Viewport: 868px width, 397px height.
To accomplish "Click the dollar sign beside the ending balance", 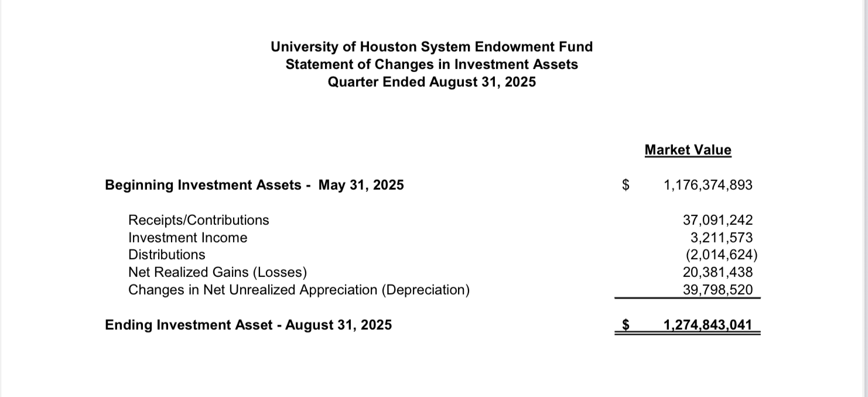I will [626, 325].
